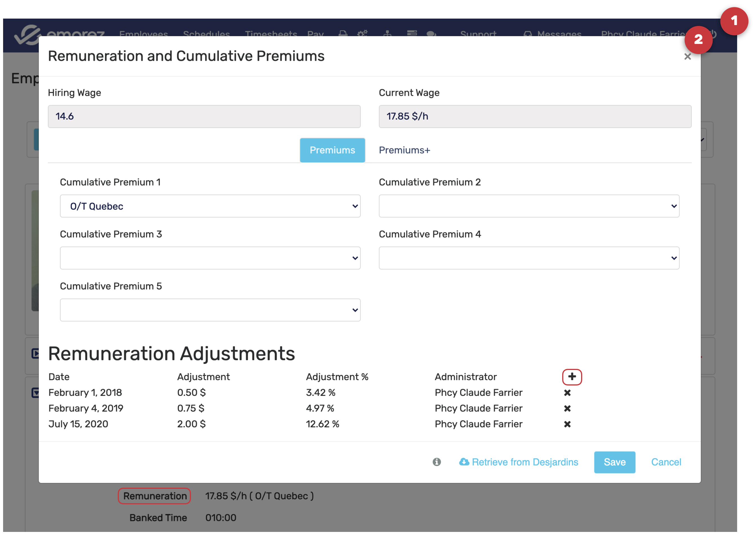The width and height of the screenshot is (756, 535).
Task: Open the Cumulative Premium 5 dropdown
Action: pos(210,310)
